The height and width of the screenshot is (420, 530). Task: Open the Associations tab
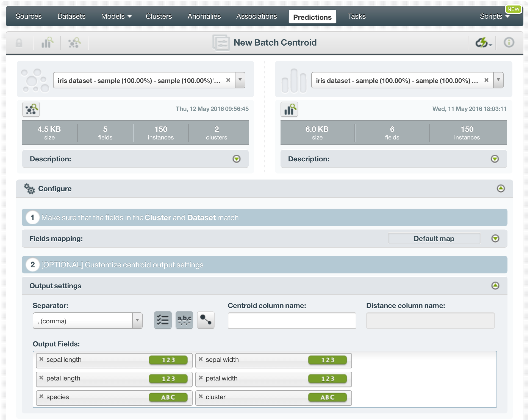pyautogui.click(x=257, y=16)
